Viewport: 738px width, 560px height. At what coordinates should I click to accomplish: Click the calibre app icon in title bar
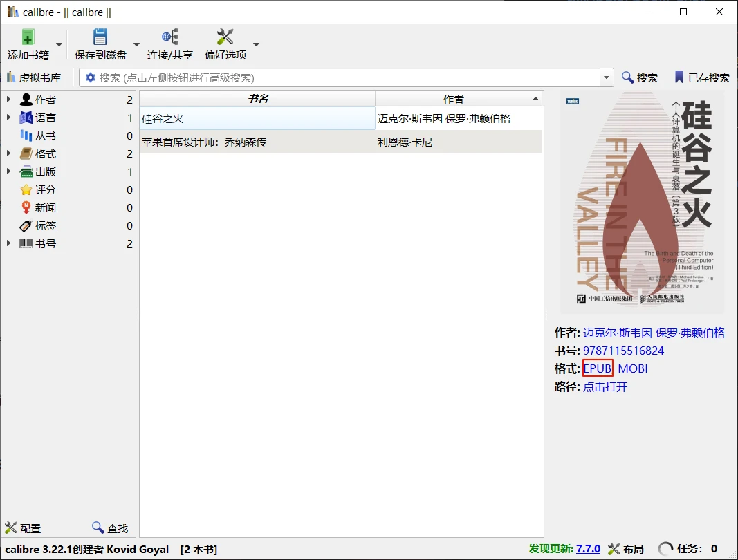point(12,12)
